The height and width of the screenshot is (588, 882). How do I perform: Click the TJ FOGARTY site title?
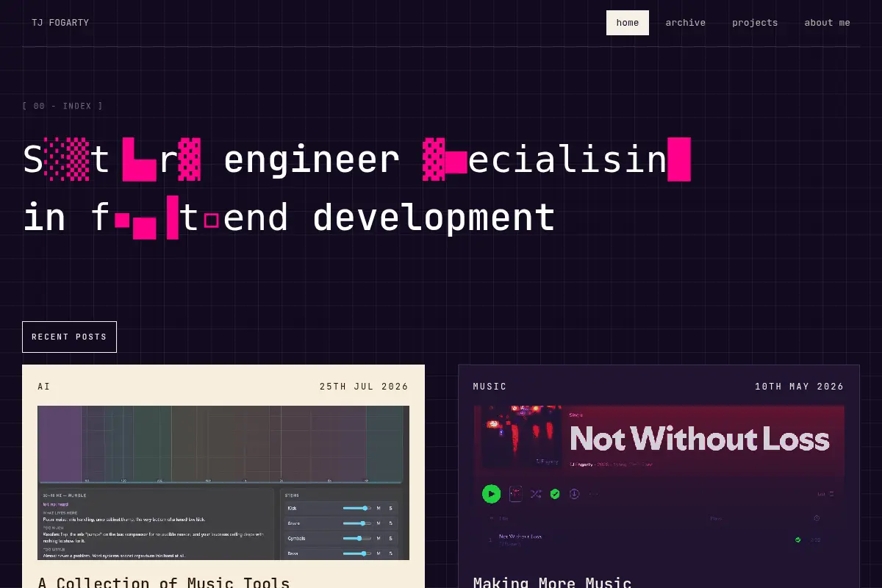pyautogui.click(x=60, y=23)
